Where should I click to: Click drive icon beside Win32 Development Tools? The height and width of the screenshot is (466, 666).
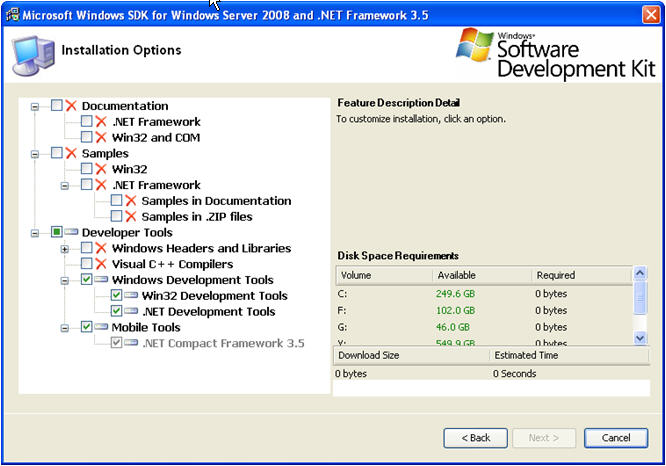pos(131,295)
